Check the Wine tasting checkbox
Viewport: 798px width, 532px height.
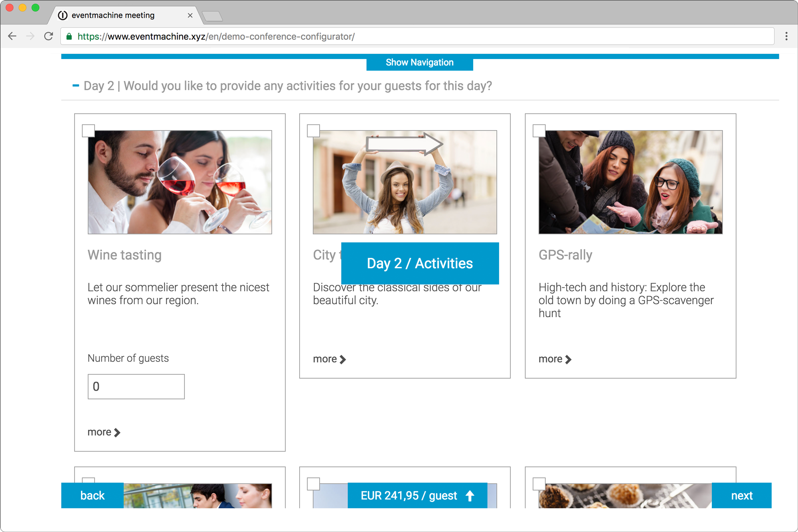click(x=88, y=131)
